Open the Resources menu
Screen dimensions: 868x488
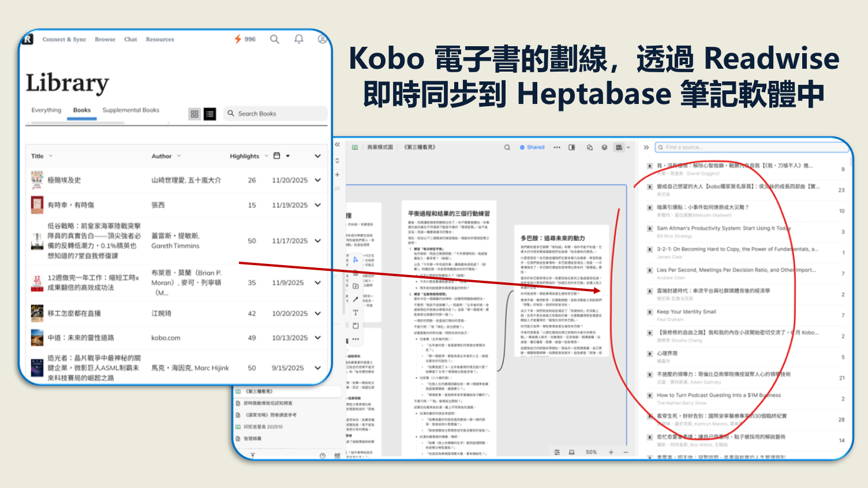[x=160, y=39]
